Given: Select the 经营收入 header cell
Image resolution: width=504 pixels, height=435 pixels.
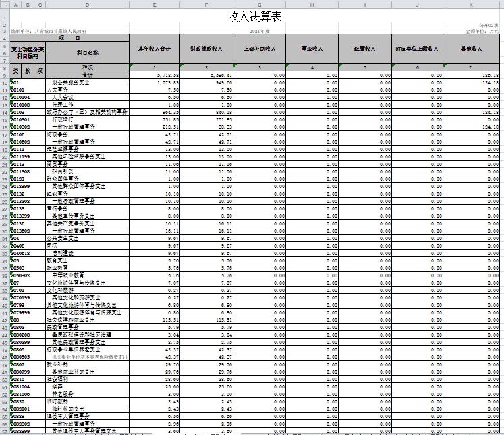Looking at the screenshot, I should (x=365, y=49).
